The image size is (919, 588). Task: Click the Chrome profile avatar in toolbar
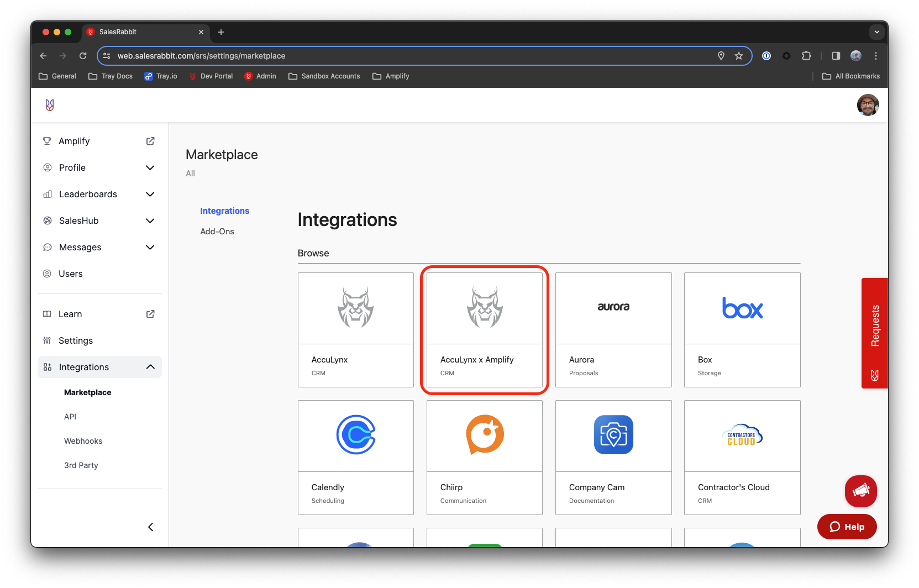pyautogui.click(x=856, y=56)
